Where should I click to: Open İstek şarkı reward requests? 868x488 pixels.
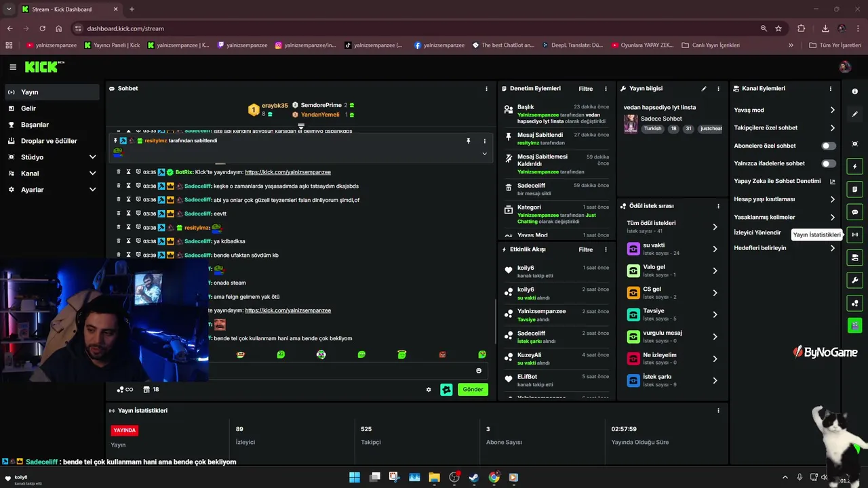point(672,380)
